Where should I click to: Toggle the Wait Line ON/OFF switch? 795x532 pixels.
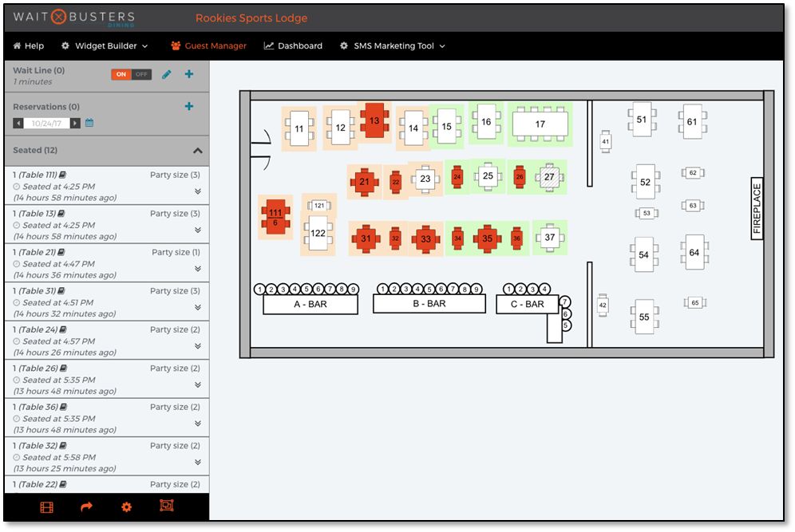pyautogui.click(x=132, y=74)
